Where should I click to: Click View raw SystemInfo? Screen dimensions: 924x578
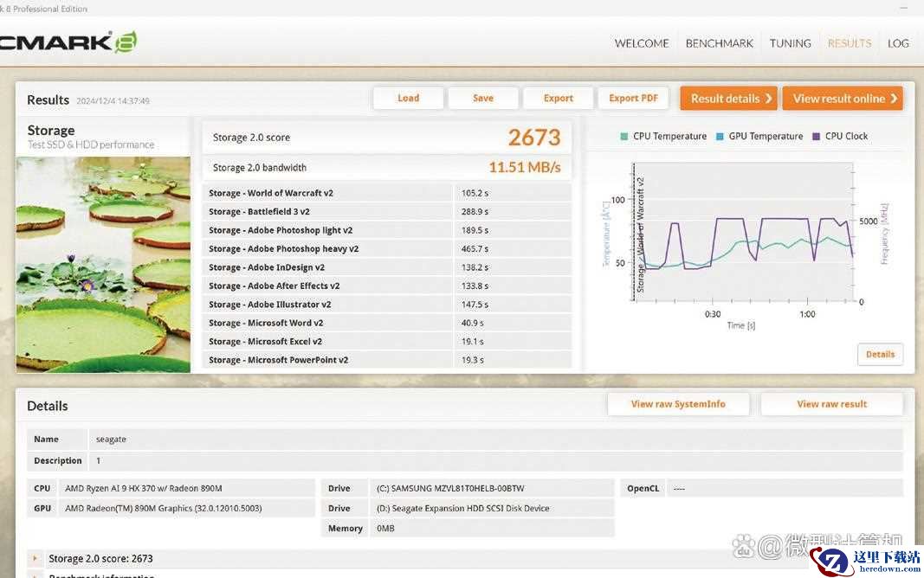click(678, 404)
